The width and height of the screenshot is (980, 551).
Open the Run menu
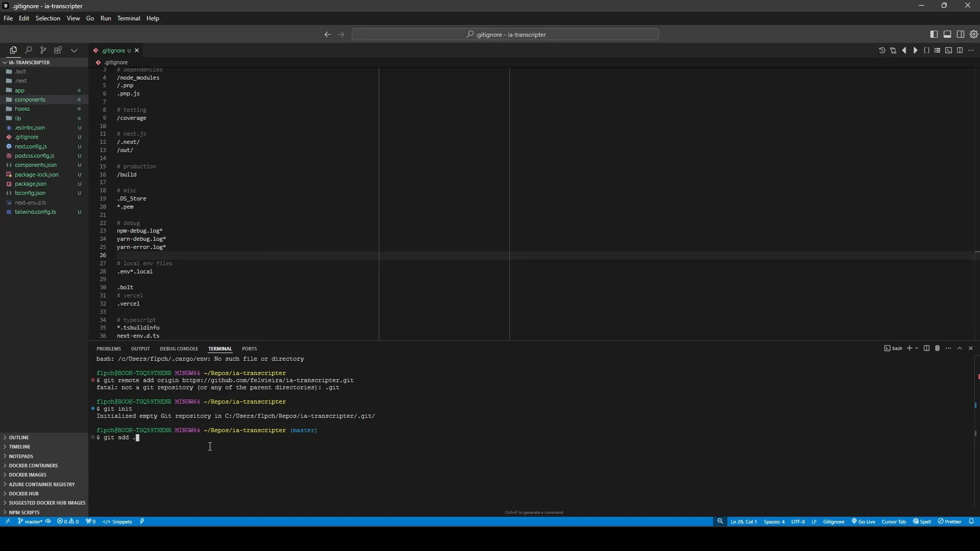106,18
